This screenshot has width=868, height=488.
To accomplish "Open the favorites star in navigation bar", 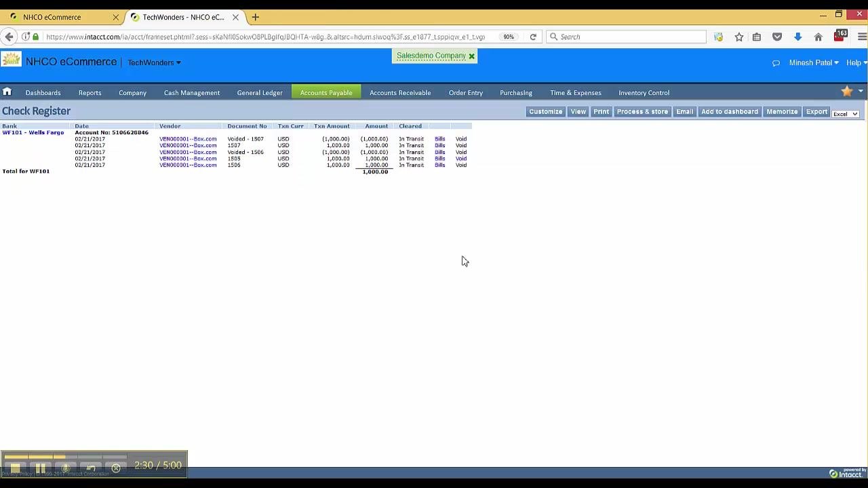I will coord(846,91).
